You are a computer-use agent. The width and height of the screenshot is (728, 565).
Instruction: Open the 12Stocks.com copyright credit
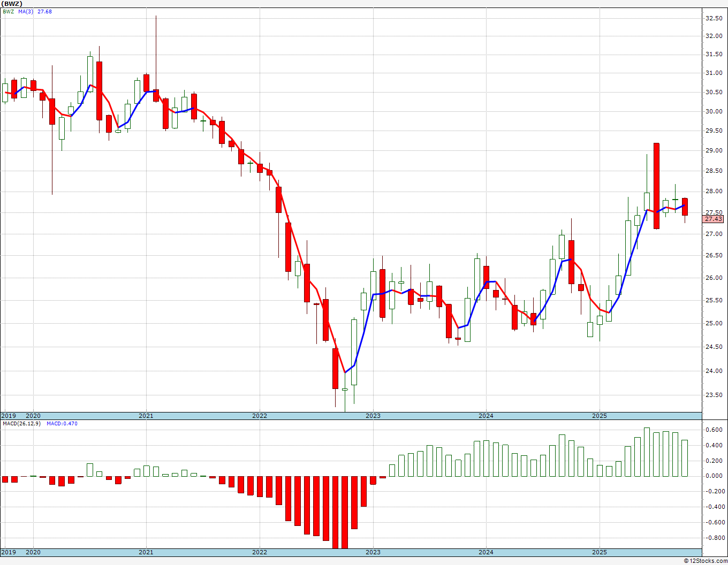(706, 561)
